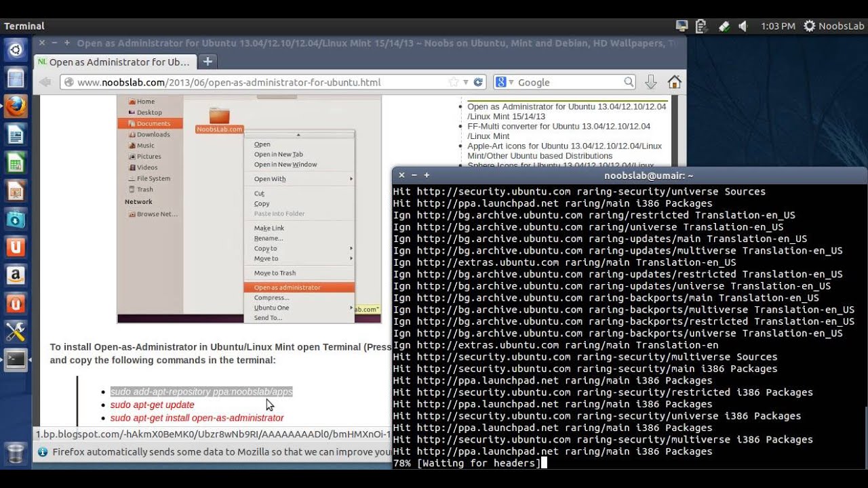The height and width of the screenshot is (488, 868).
Task: Open the network indicator with green check
Action: [723, 26]
